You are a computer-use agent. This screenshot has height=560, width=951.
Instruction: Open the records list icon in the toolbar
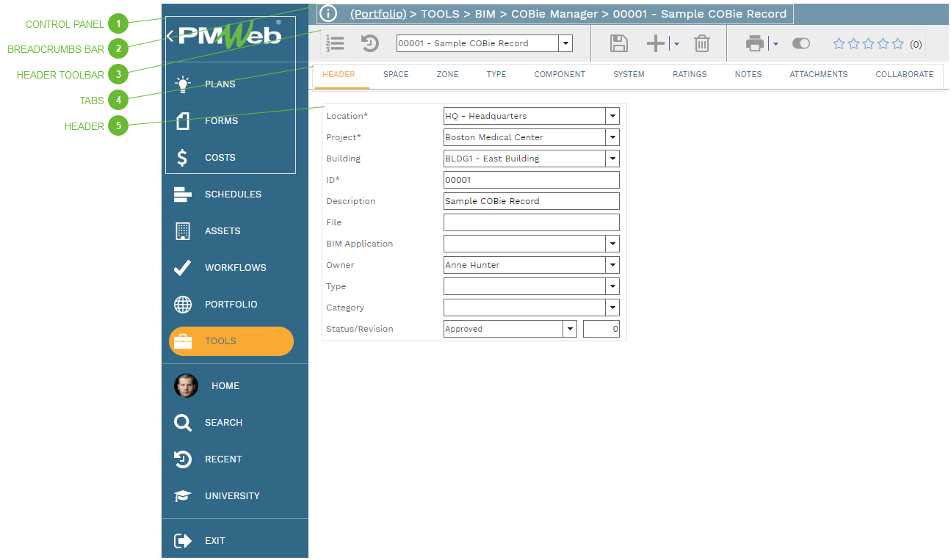click(x=335, y=43)
